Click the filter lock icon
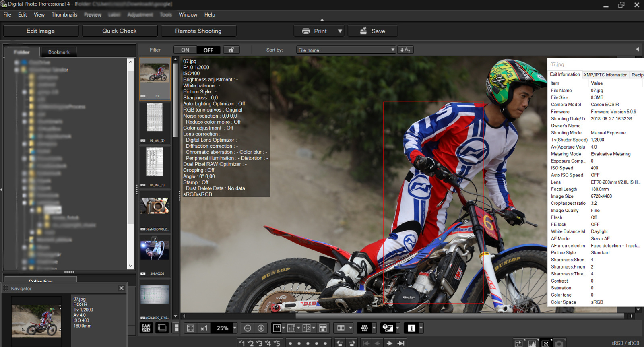Viewport: 644px width, 347px height. [231, 50]
